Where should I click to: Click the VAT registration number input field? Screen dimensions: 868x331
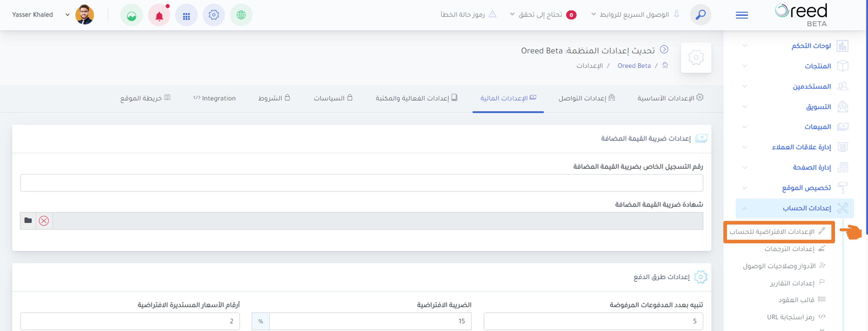362,183
